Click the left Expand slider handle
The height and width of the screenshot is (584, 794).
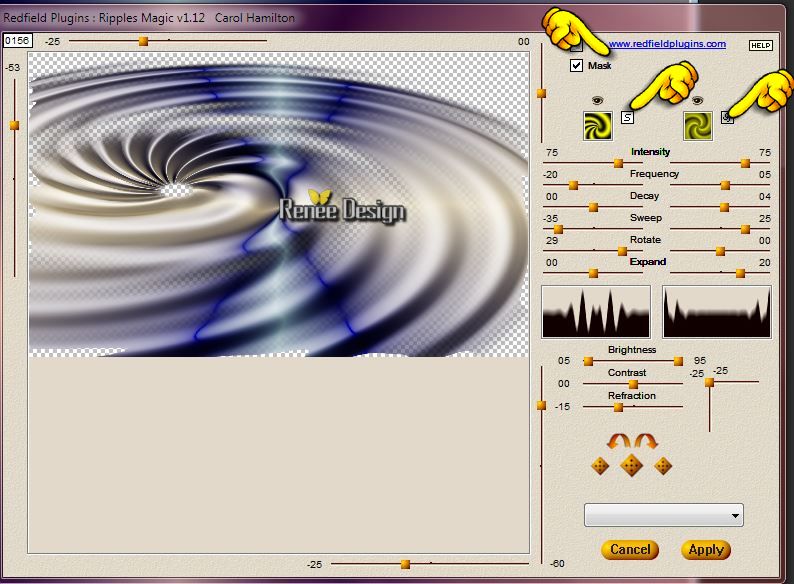click(x=593, y=274)
